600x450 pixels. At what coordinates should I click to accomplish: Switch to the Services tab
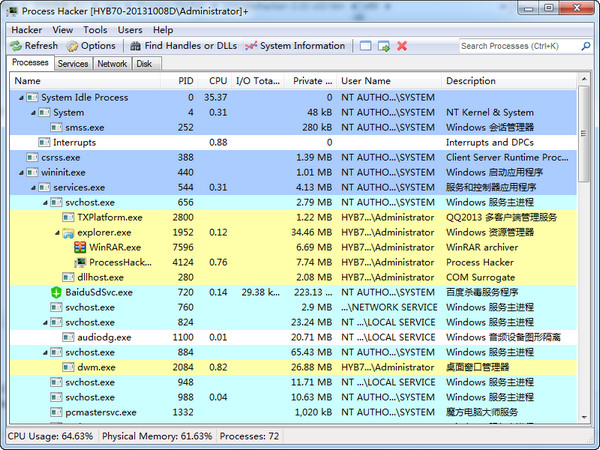click(73, 63)
